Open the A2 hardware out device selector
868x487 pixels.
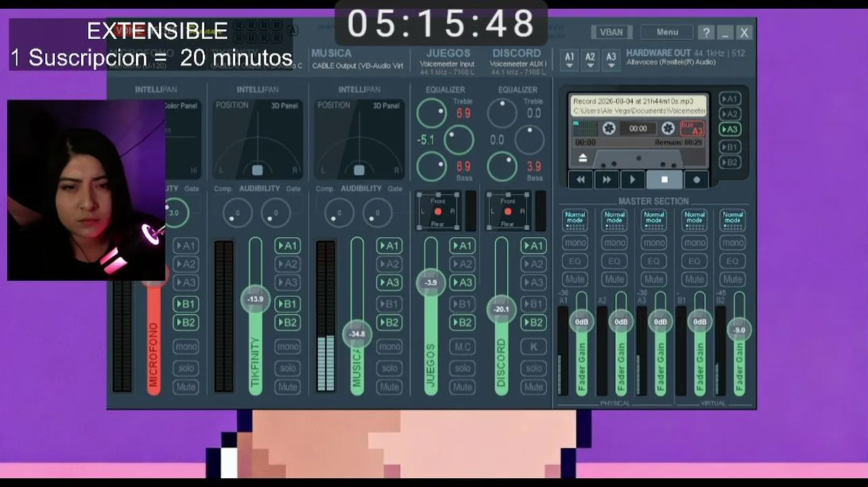pos(590,60)
